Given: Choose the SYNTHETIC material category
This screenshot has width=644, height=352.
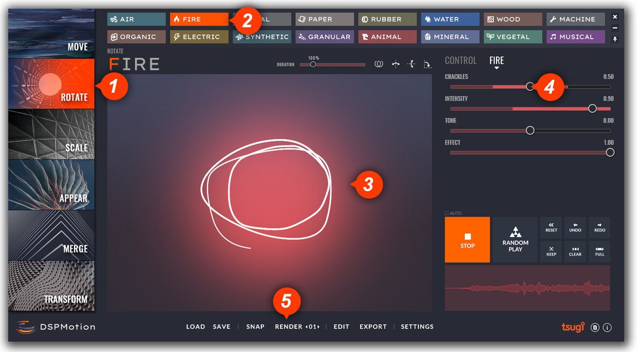Looking at the screenshot, I should point(262,37).
